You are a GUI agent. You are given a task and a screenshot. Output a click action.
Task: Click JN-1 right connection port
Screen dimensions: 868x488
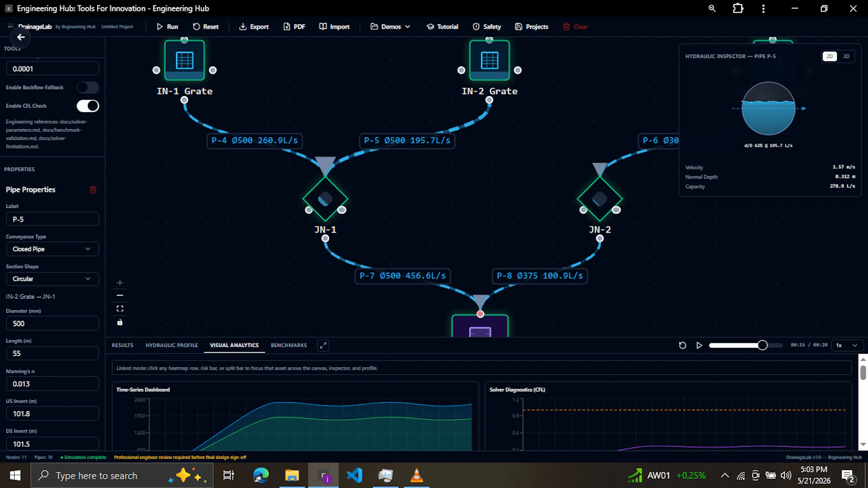tap(342, 210)
